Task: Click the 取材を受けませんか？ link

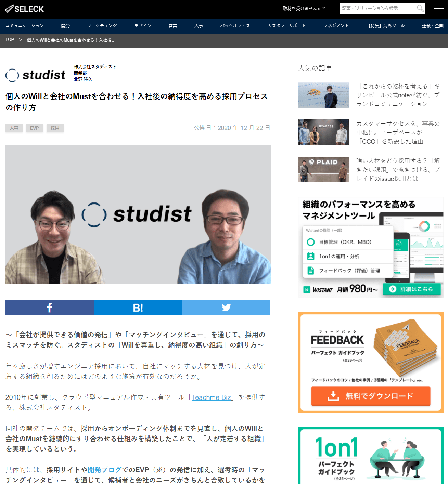Action: point(304,9)
